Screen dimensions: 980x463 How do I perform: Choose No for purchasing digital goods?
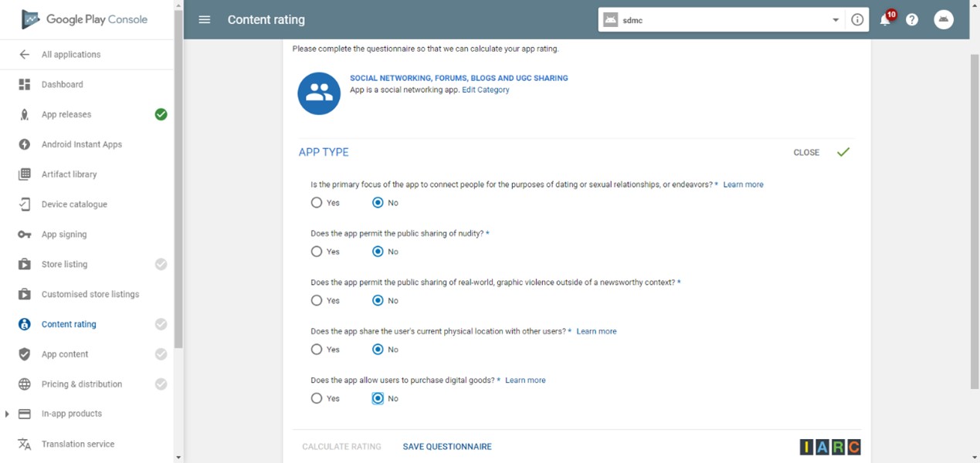click(378, 399)
